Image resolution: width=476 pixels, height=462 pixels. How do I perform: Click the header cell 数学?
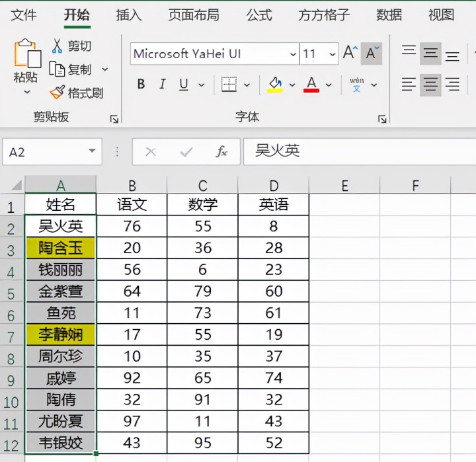coord(203,204)
